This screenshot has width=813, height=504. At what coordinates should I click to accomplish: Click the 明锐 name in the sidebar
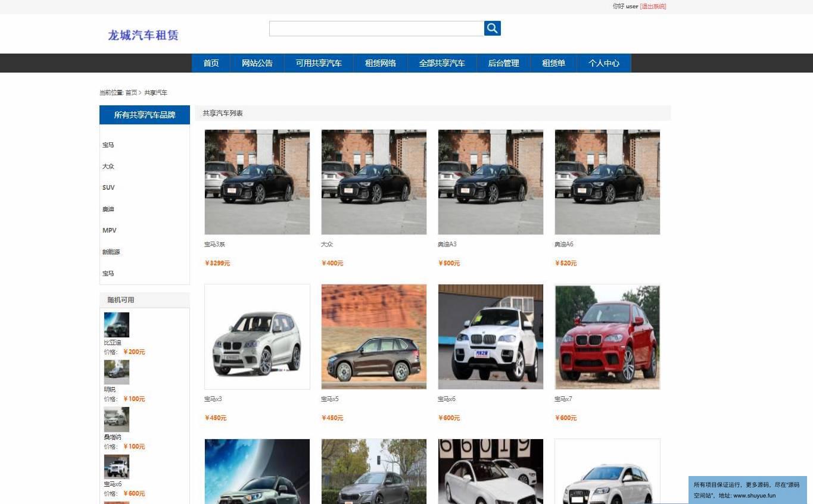coord(110,390)
